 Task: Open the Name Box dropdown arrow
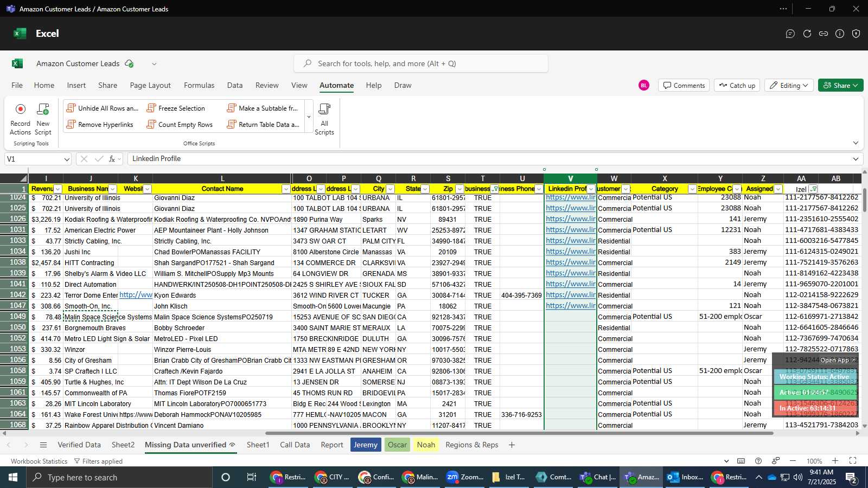67,159
